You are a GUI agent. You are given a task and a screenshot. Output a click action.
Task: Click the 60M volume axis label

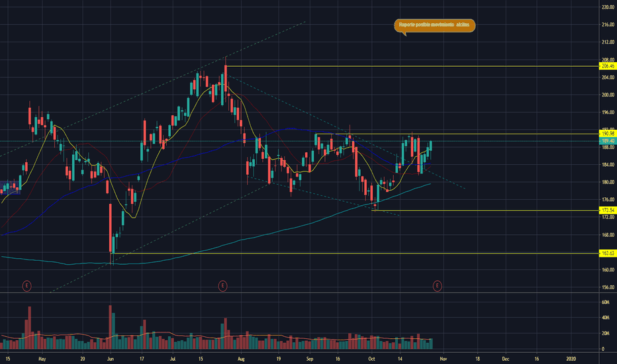[x=606, y=302]
